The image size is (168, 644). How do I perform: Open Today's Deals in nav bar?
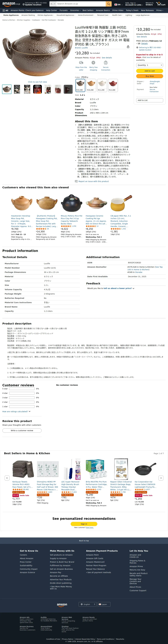(132, 10)
